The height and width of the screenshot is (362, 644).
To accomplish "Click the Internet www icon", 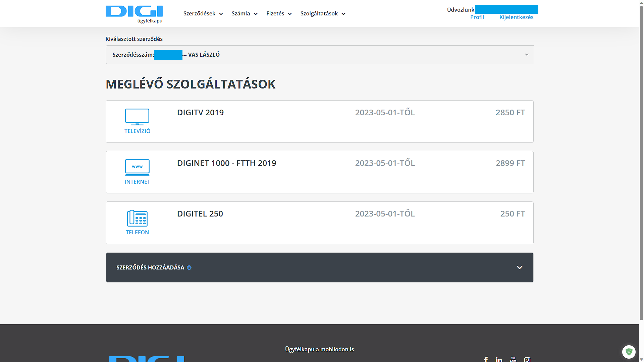I will point(137,167).
